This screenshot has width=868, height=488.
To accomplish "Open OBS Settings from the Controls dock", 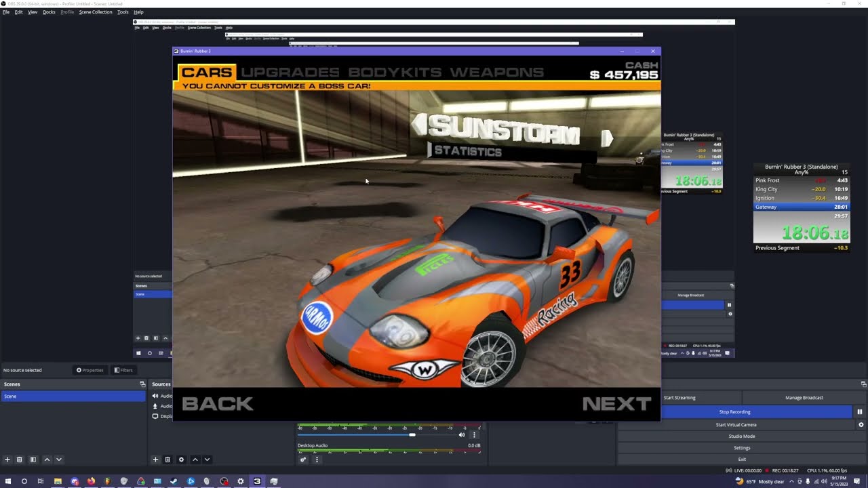I will [x=742, y=448].
